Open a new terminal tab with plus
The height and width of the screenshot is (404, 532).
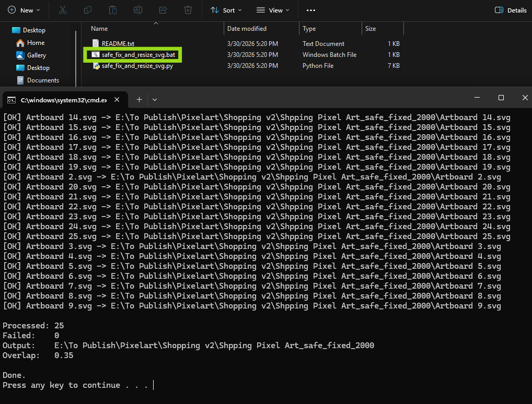click(x=139, y=99)
